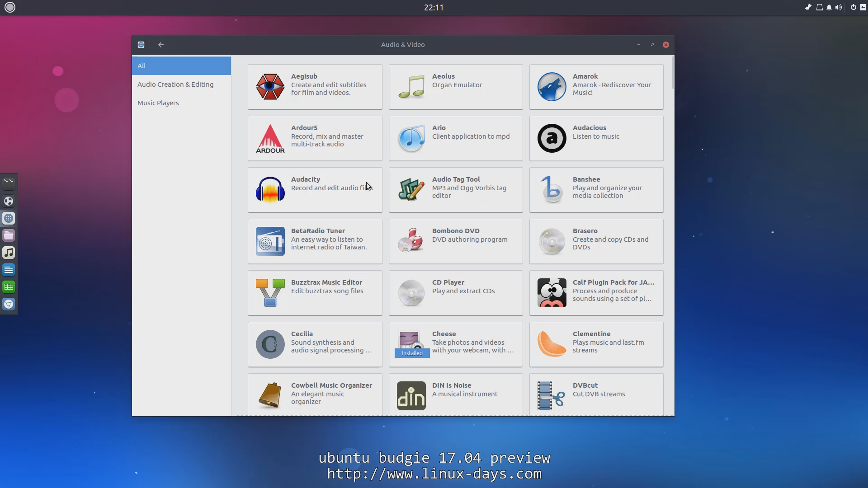Open the Budgie menu button top-left
868x488 pixels.
10,7
